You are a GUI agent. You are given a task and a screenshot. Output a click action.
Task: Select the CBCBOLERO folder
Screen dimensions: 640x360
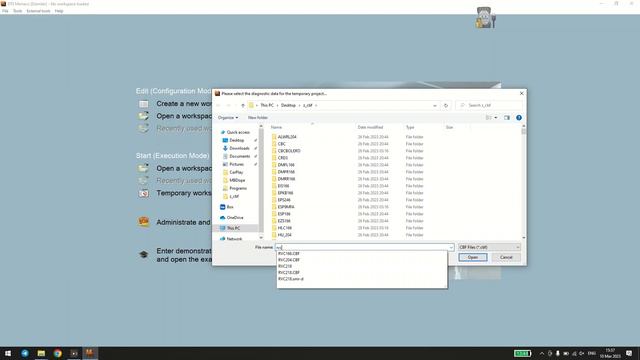pyautogui.click(x=289, y=151)
